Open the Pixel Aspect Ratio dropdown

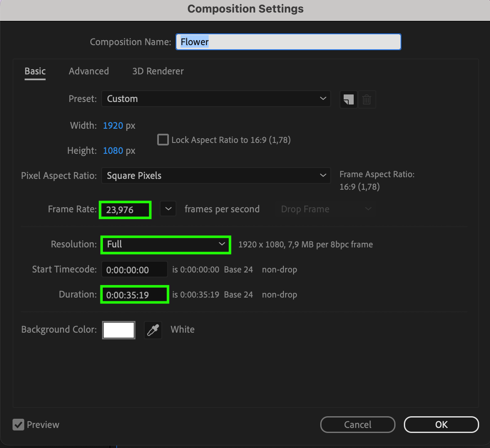216,176
